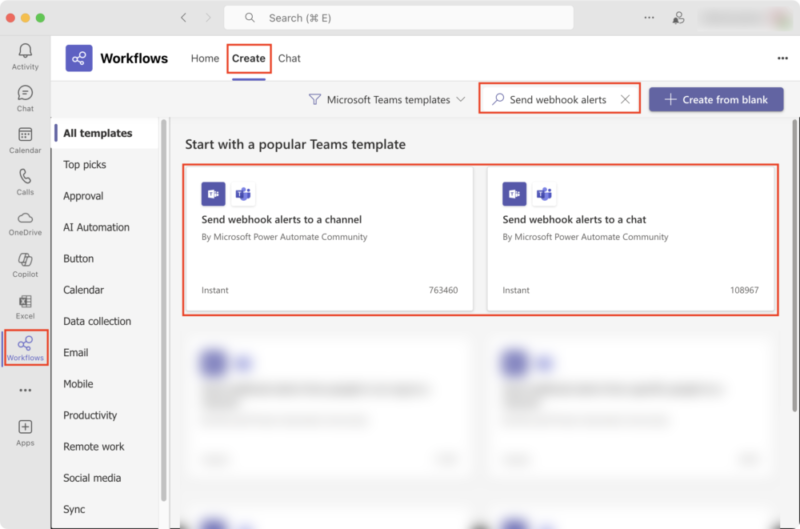Click the Send webhook alerts search field
This screenshot has height=529, width=800.
558,99
